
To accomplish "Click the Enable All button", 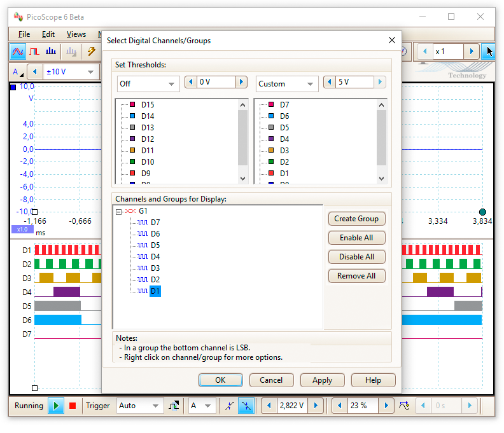I will (x=356, y=238).
